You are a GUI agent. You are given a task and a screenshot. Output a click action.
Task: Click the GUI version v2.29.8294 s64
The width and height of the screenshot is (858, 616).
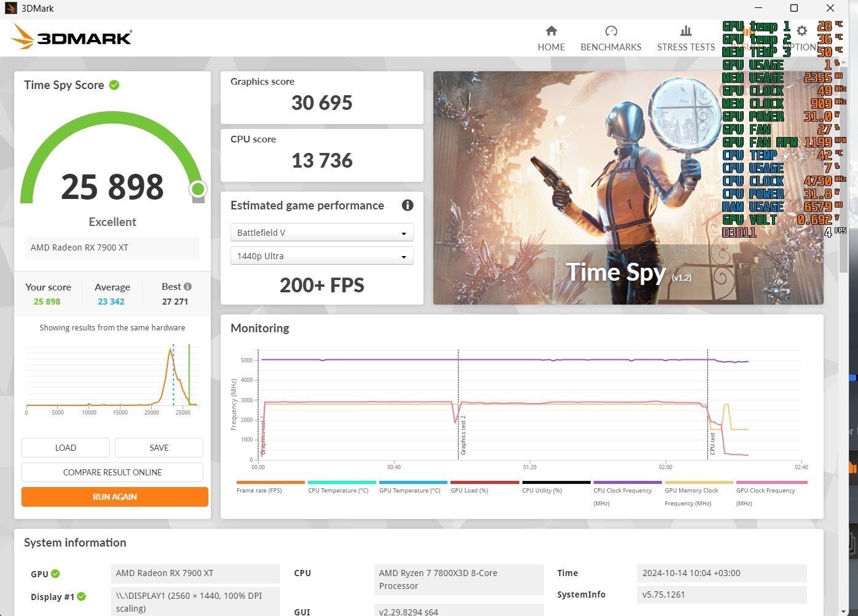click(x=459, y=611)
